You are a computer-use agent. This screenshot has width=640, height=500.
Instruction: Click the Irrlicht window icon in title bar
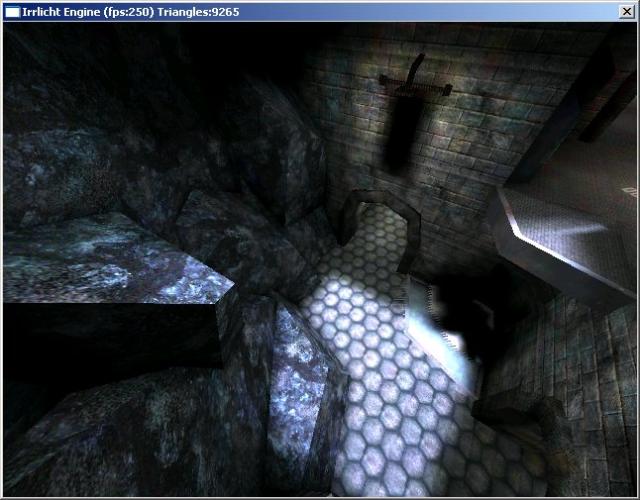click(x=11, y=11)
